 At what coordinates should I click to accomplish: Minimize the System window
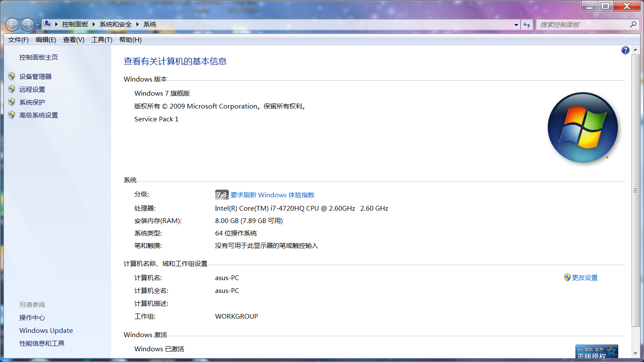[x=589, y=6]
